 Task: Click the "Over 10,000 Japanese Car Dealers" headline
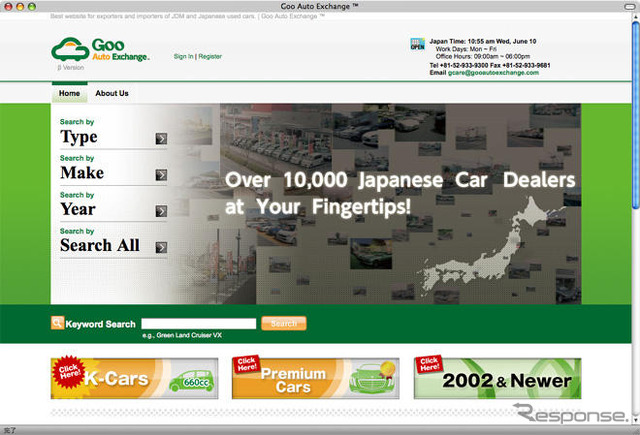[x=400, y=180]
